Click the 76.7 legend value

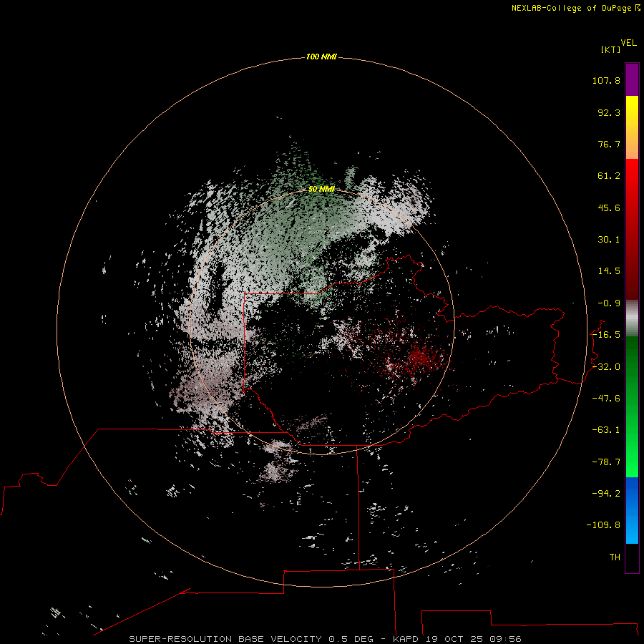pyautogui.click(x=609, y=144)
